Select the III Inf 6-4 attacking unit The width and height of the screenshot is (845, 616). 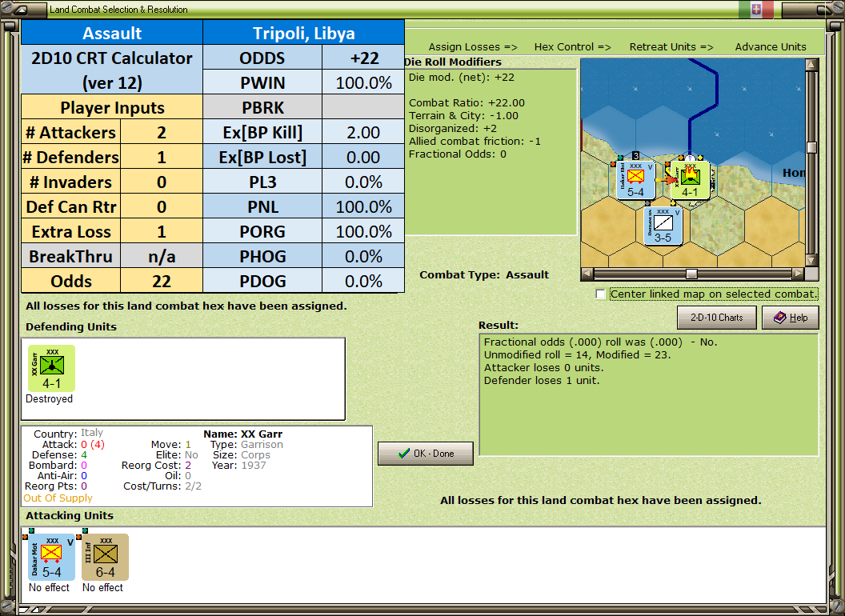[x=105, y=557]
